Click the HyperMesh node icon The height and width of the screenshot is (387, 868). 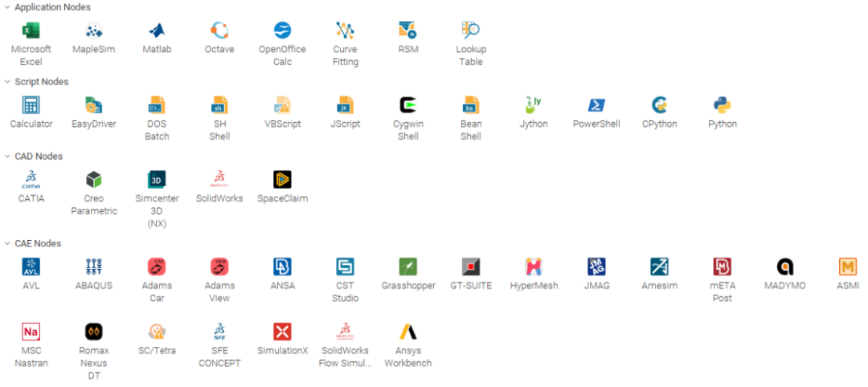coord(534,267)
